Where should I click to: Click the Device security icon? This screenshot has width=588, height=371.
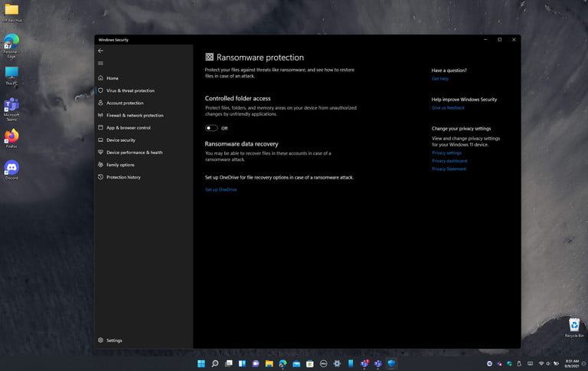100,140
